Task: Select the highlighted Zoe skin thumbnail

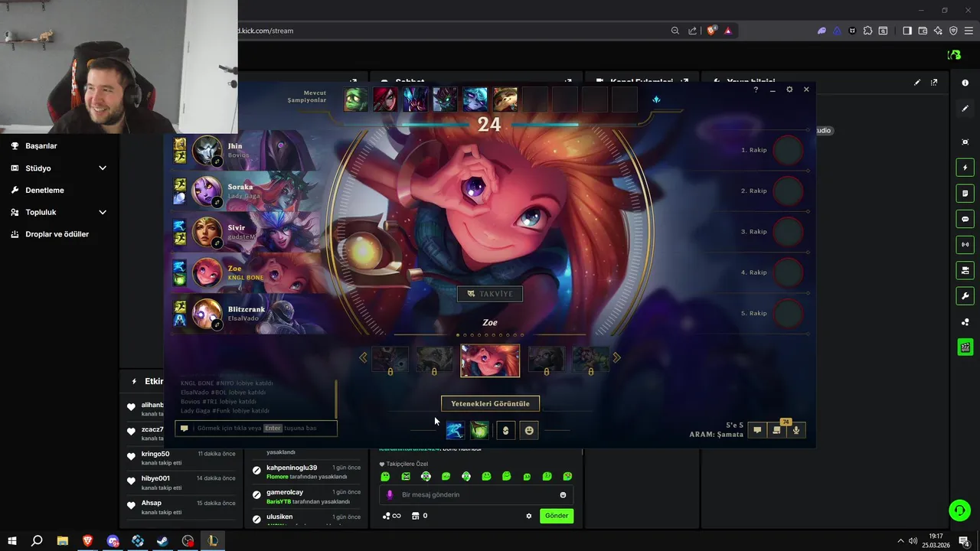Action: 490,360
